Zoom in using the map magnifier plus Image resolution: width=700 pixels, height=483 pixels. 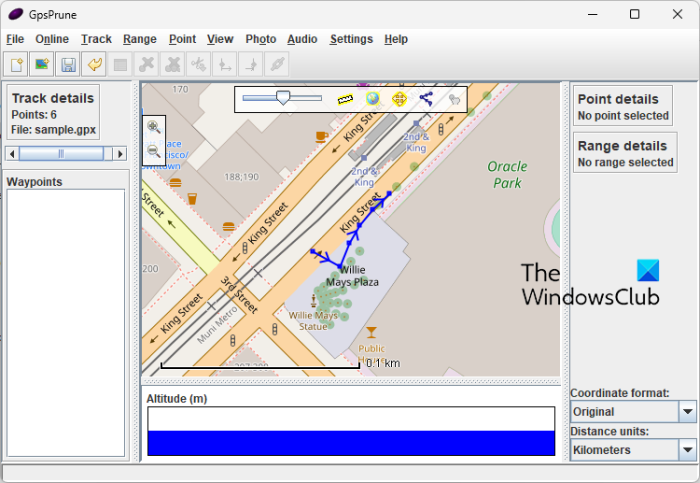click(x=154, y=127)
